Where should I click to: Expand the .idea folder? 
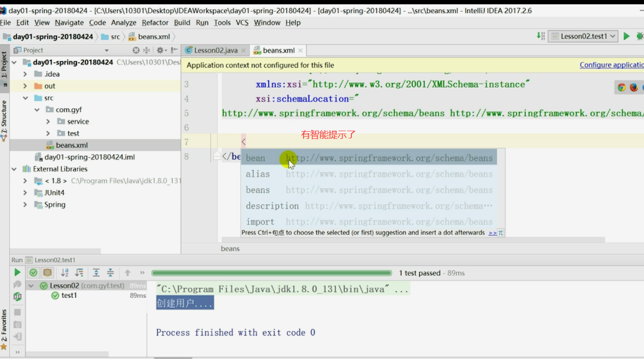(x=25, y=74)
